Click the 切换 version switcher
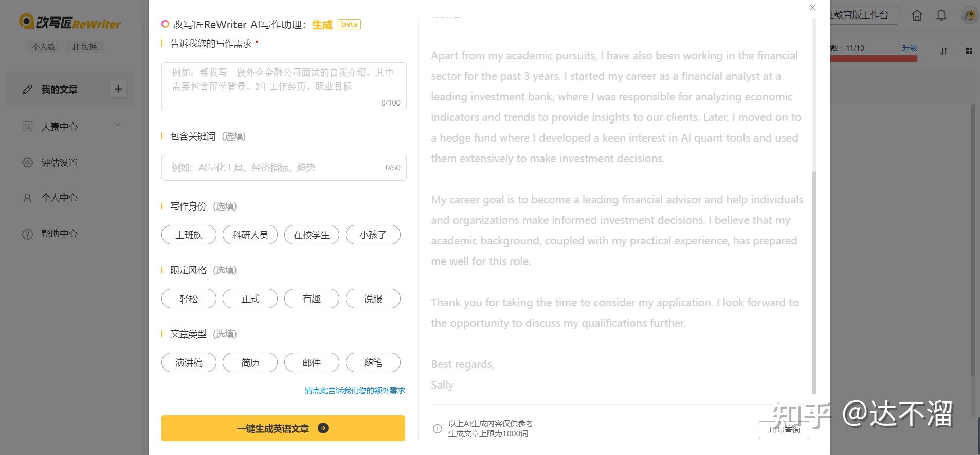 coord(85,47)
